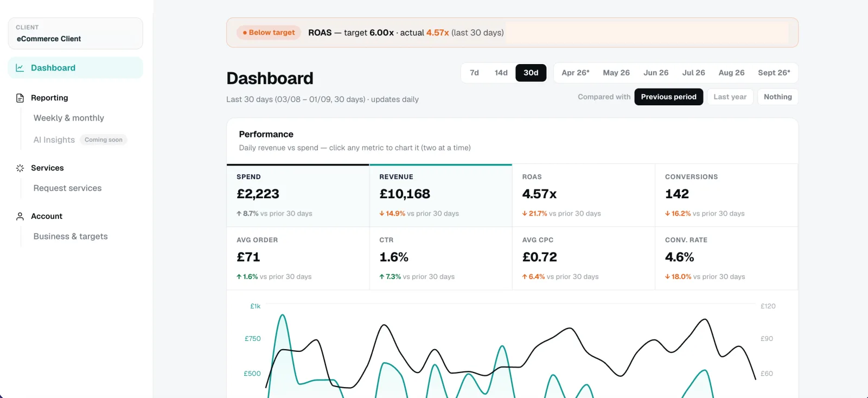Click the ROAS down-arrow 21.7% indicator
Image resolution: width=868 pixels, height=398 pixels.
click(535, 213)
